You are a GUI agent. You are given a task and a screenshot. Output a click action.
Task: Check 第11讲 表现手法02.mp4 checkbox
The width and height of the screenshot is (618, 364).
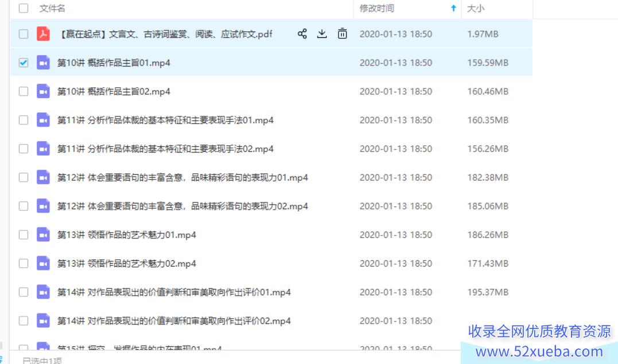pos(24,149)
